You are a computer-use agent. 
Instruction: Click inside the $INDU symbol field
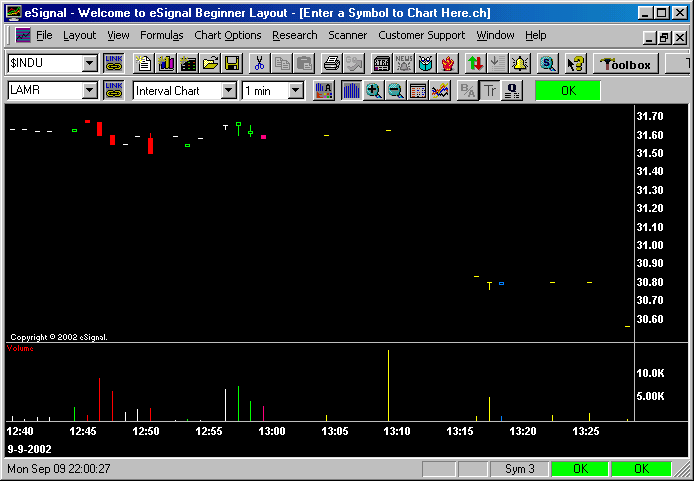tap(45, 63)
